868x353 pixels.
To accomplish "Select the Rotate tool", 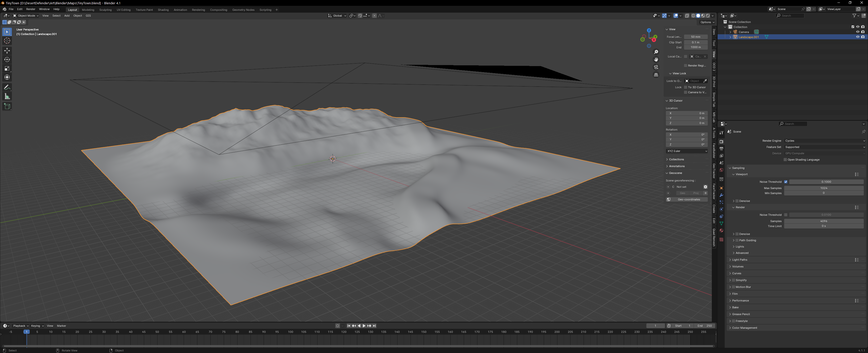I will click(7, 60).
